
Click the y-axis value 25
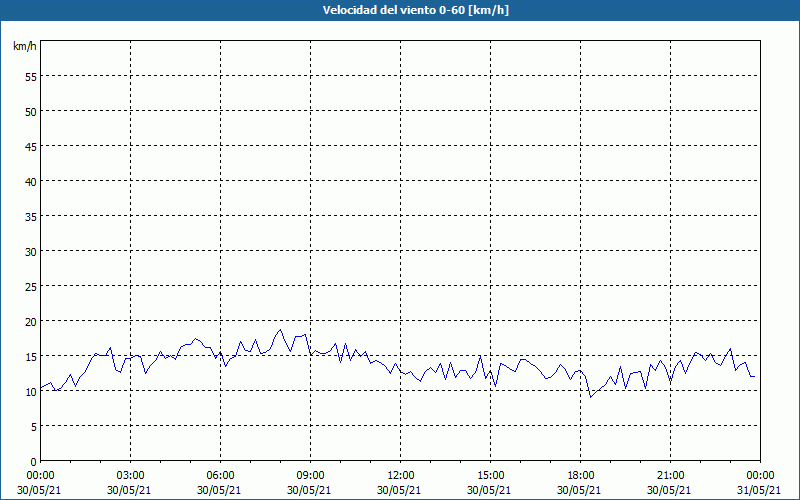(x=31, y=287)
